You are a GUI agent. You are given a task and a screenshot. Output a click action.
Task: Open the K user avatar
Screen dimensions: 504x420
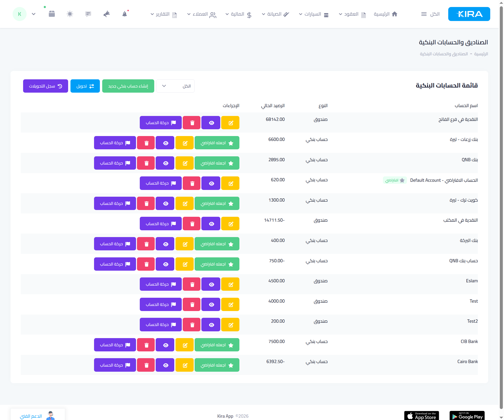point(19,14)
